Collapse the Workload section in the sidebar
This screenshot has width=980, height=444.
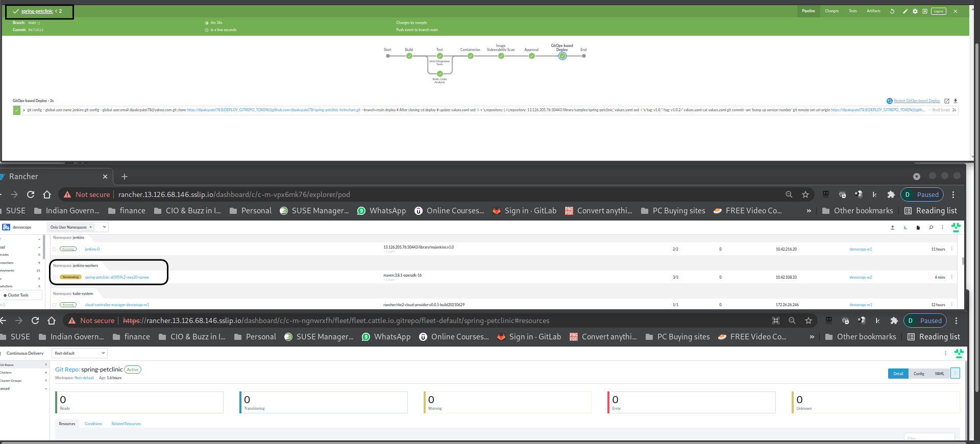point(39,248)
